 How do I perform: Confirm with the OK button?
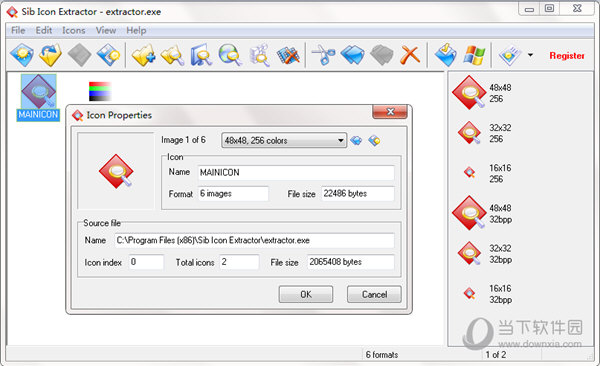tap(306, 294)
